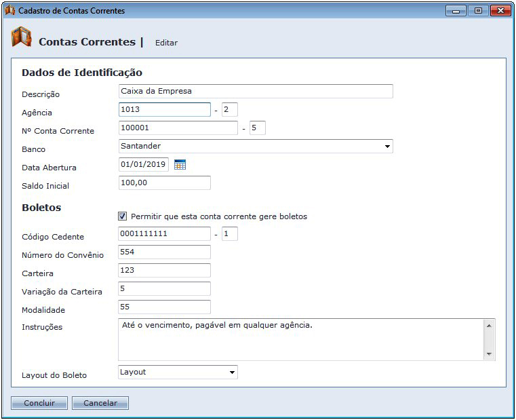Image resolution: width=516 pixels, height=420 pixels.
Task: Open the calendar picker for Data Abertura
Action: [180, 164]
